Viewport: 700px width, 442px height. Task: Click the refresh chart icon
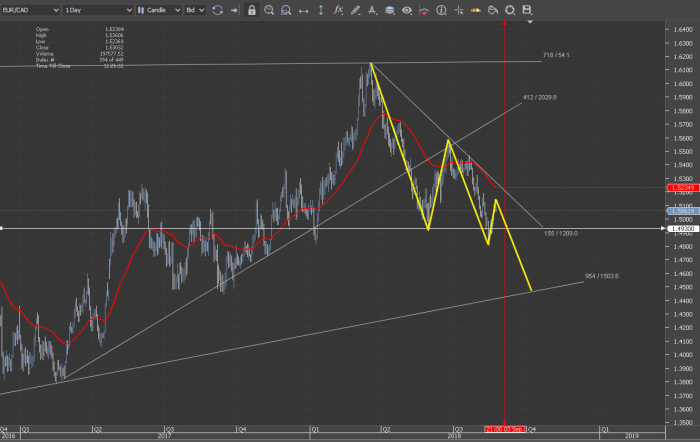pyautogui.click(x=217, y=10)
